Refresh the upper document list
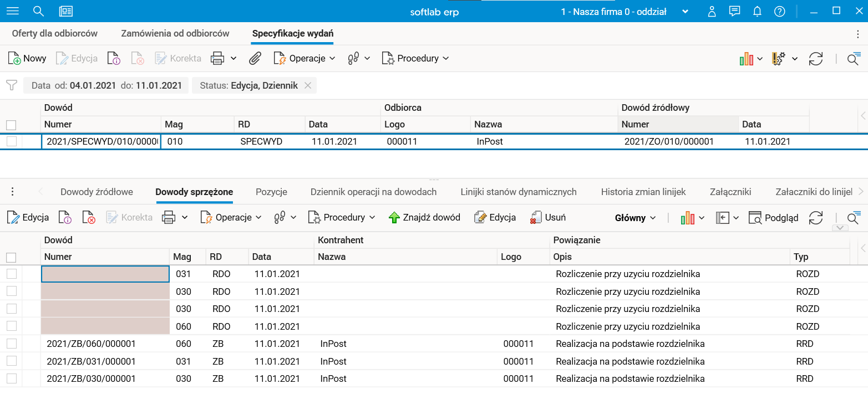 (x=815, y=59)
